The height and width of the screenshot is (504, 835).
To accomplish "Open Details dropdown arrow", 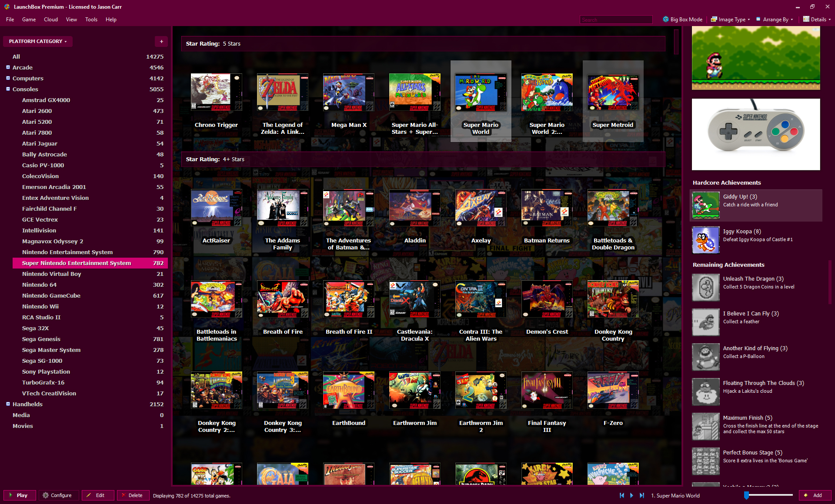I will [829, 20].
